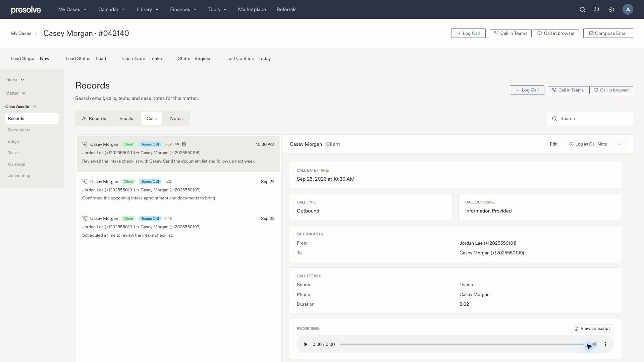Click the presolve logo
Viewport: 644px width, 362px height.
click(26, 10)
